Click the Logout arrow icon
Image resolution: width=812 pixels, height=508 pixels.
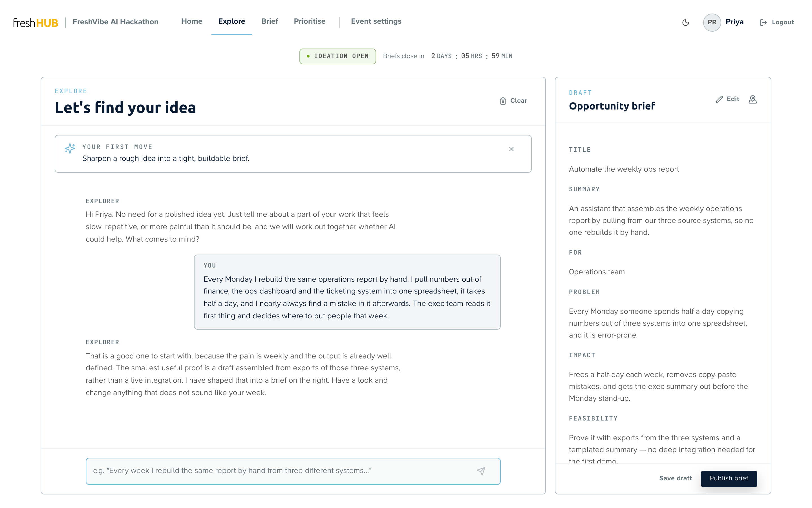(763, 23)
